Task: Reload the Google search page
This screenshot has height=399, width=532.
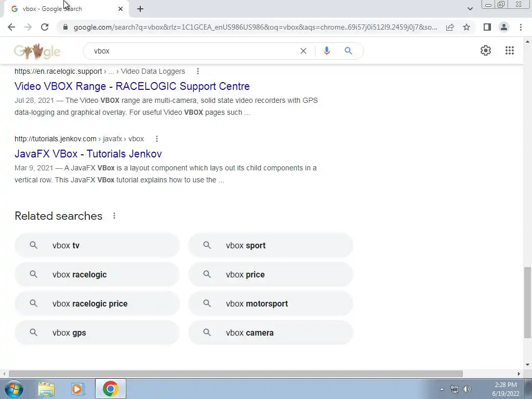Action: click(45, 27)
